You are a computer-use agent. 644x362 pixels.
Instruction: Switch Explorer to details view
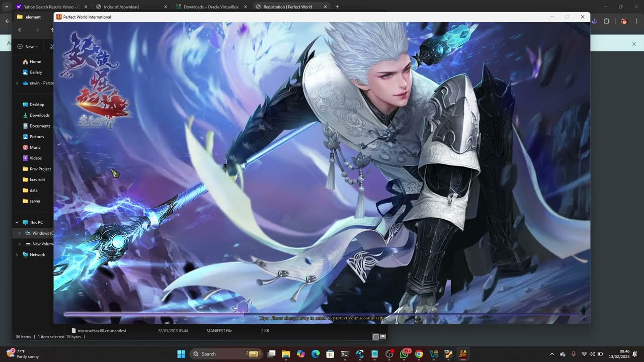pos(376,336)
